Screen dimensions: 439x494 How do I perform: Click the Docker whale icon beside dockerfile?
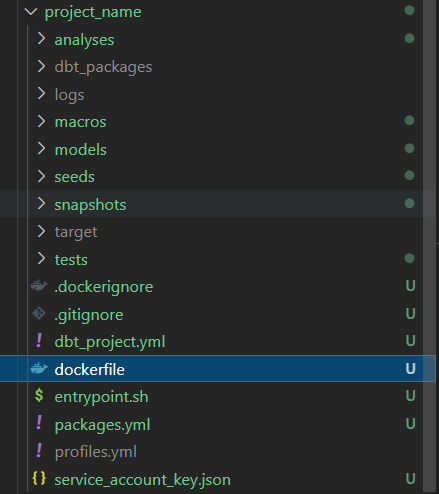click(x=39, y=368)
